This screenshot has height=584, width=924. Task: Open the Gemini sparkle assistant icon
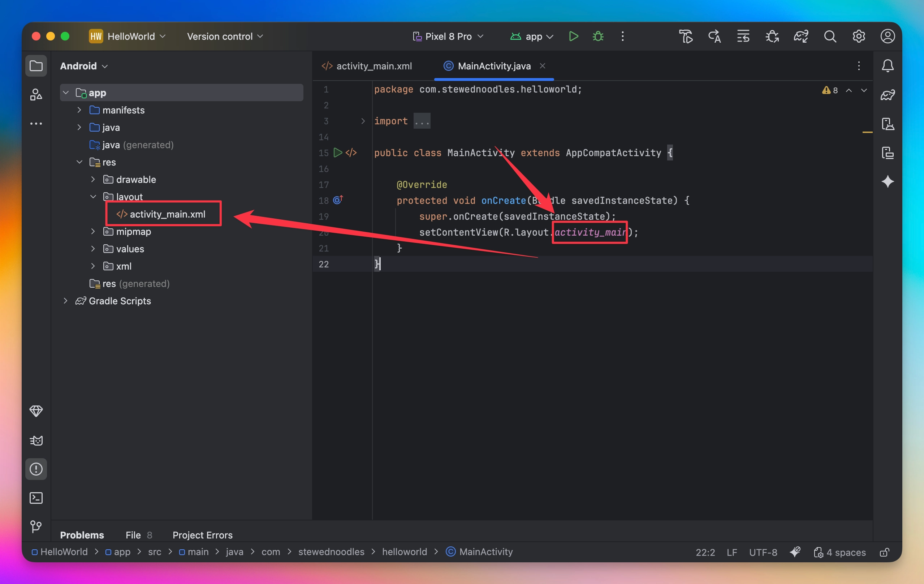coord(888,182)
